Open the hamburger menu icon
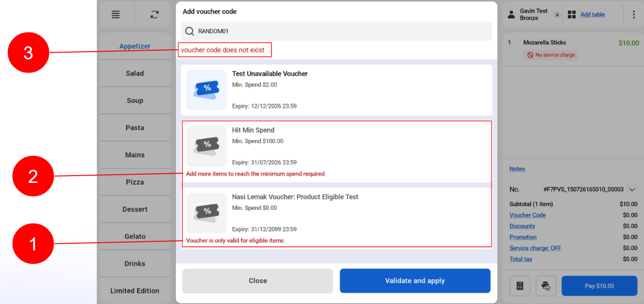Viewport: 644px width, 304px height. coord(116,14)
